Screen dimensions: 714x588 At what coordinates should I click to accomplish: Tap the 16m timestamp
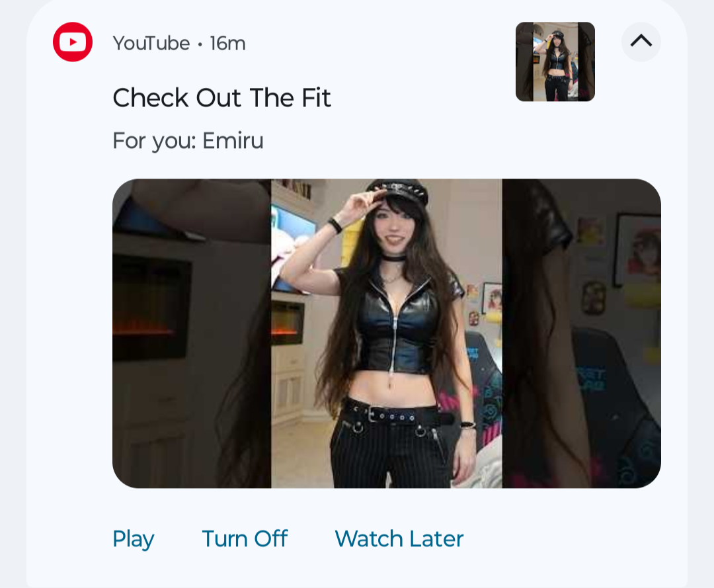[227, 43]
